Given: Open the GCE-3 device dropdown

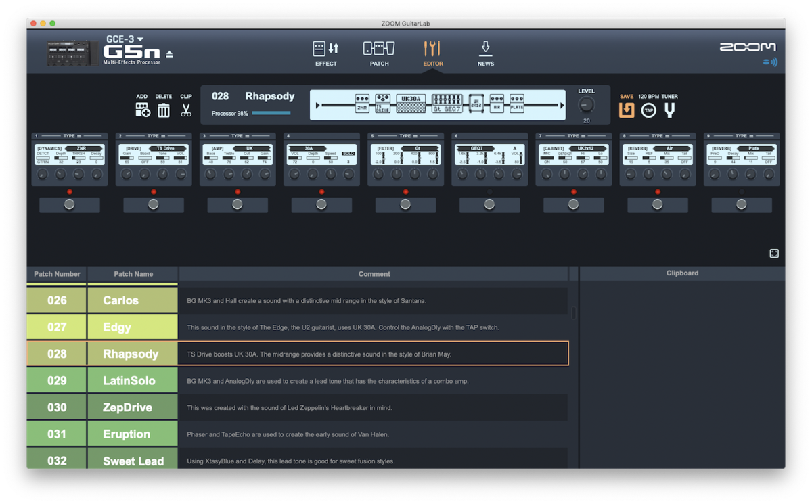Looking at the screenshot, I should [125, 39].
